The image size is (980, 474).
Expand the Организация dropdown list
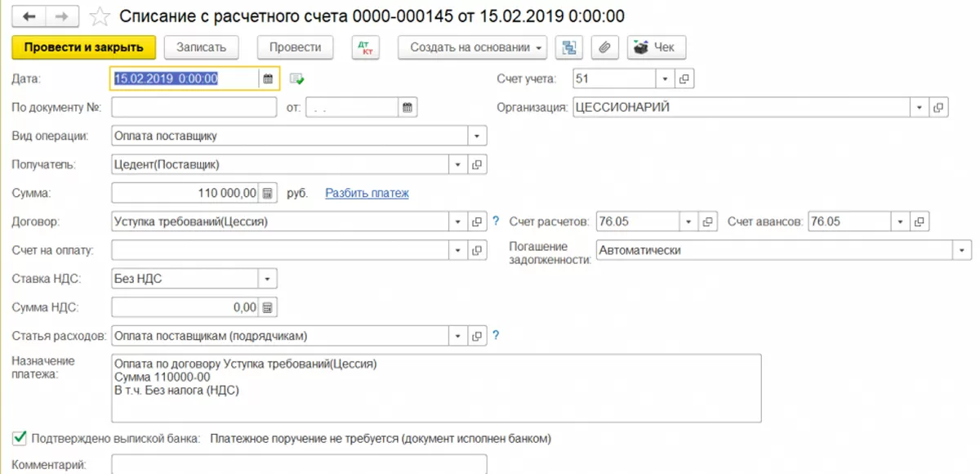tap(920, 107)
